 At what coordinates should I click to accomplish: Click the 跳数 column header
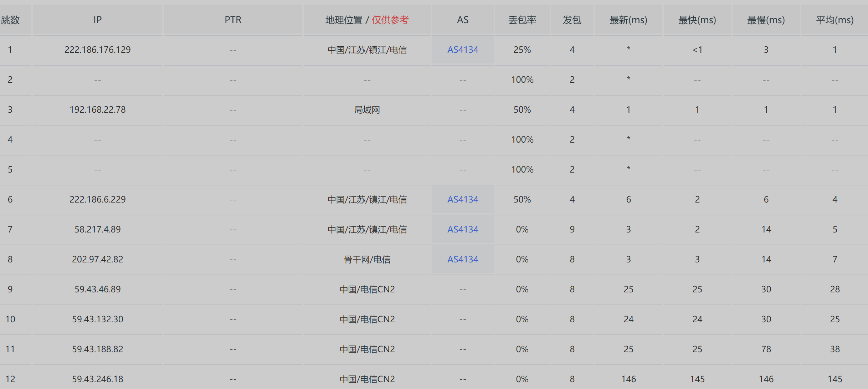click(10, 20)
